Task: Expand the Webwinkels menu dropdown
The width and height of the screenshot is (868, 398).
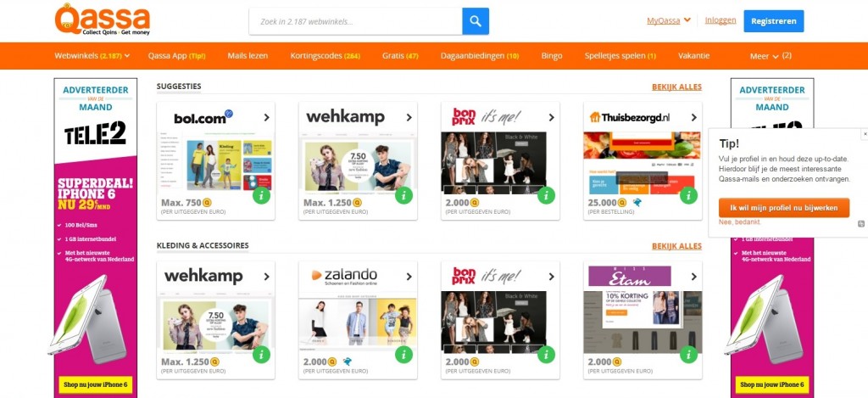Action: pos(92,56)
